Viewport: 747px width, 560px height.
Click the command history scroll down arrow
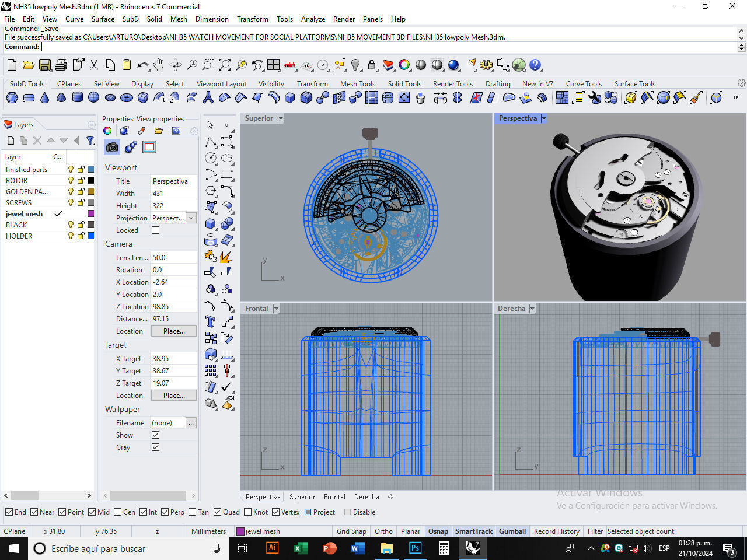pos(742,38)
